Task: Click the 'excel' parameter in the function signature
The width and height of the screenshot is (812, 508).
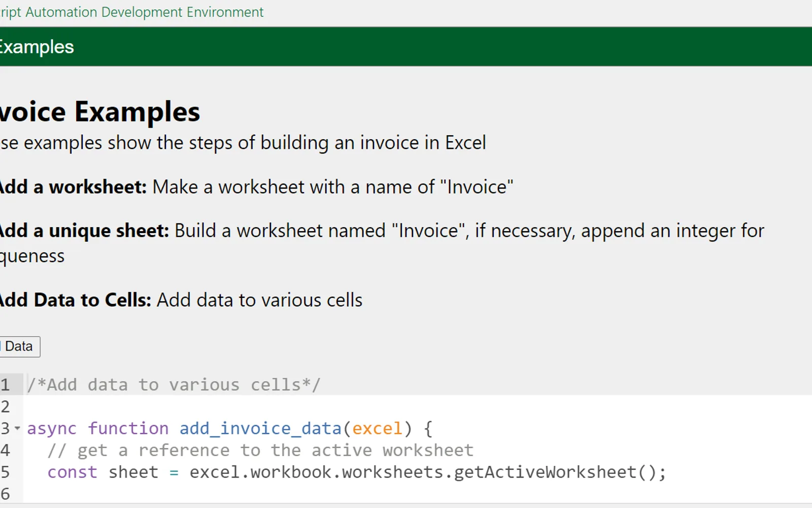Action: [377, 428]
